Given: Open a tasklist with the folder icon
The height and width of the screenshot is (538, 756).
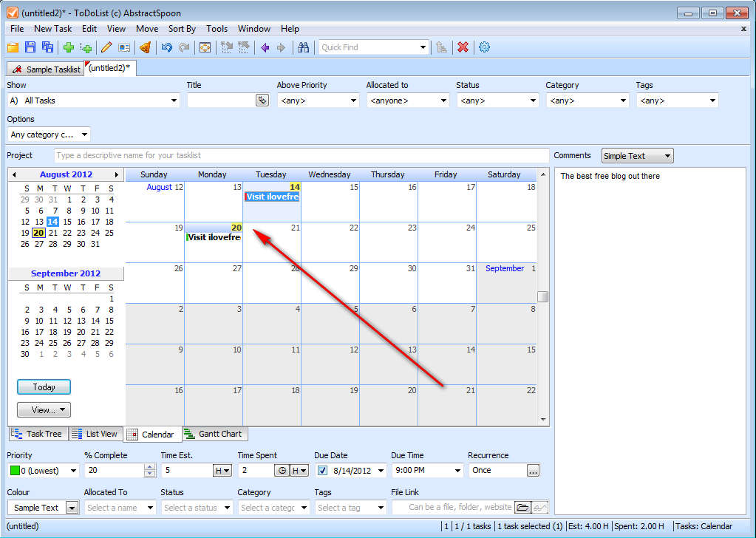Looking at the screenshot, I should pos(13,47).
